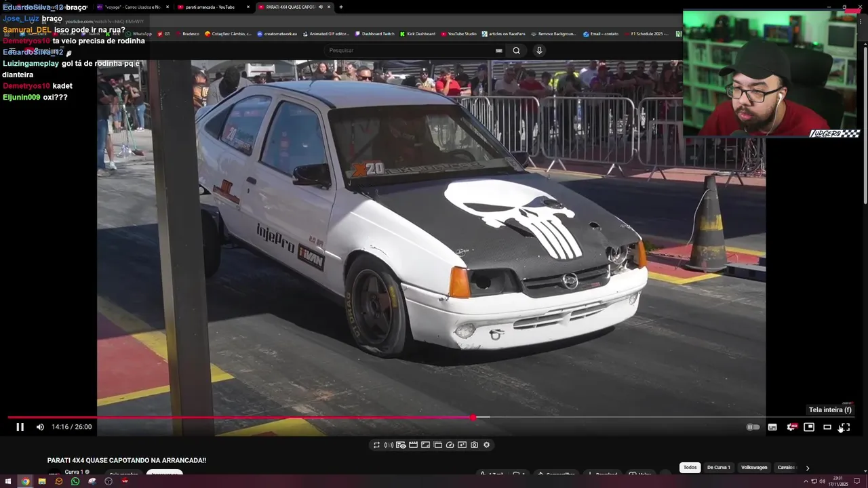Viewport: 868px width, 488px height.
Task: Open the Animated GIF editor bookmark
Action: [x=325, y=34]
